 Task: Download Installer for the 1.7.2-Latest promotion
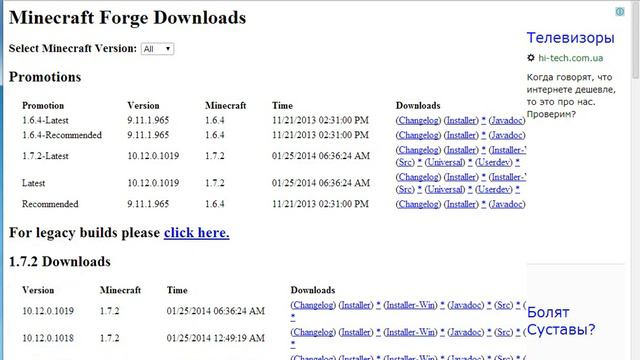pyautogui.click(x=461, y=150)
